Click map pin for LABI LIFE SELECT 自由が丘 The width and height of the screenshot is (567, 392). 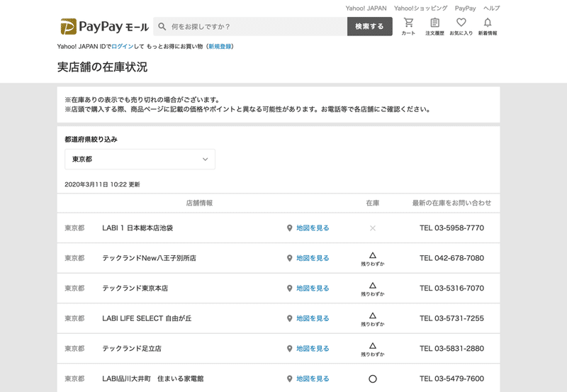[x=289, y=318]
